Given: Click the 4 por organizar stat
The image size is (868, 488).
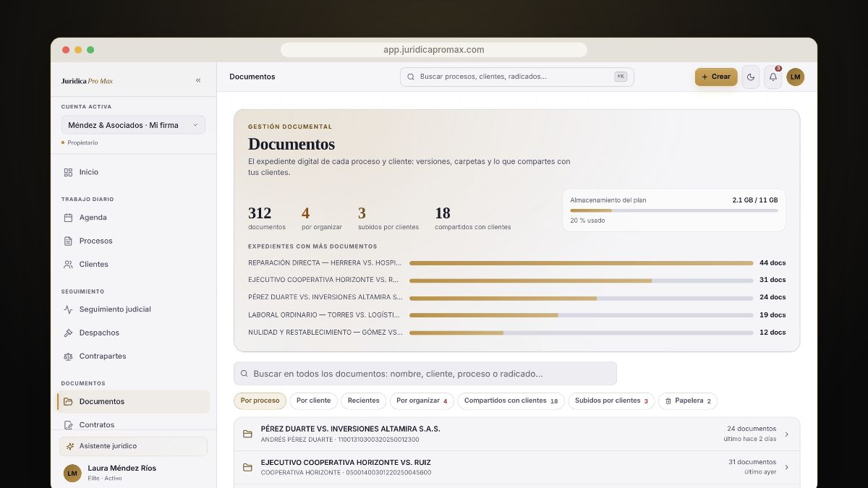Looking at the screenshot, I should pyautogui.click(x=322, y=218).
